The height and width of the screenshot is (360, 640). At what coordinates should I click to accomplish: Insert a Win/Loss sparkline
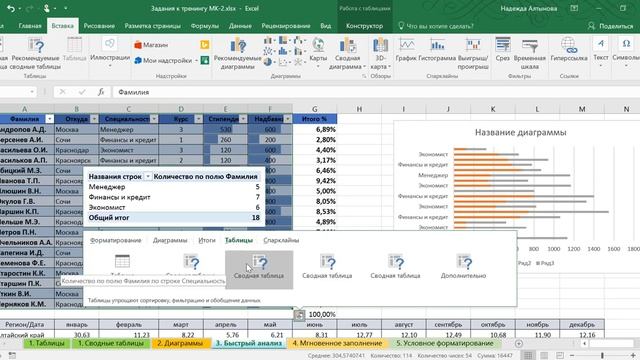(473, 53)
